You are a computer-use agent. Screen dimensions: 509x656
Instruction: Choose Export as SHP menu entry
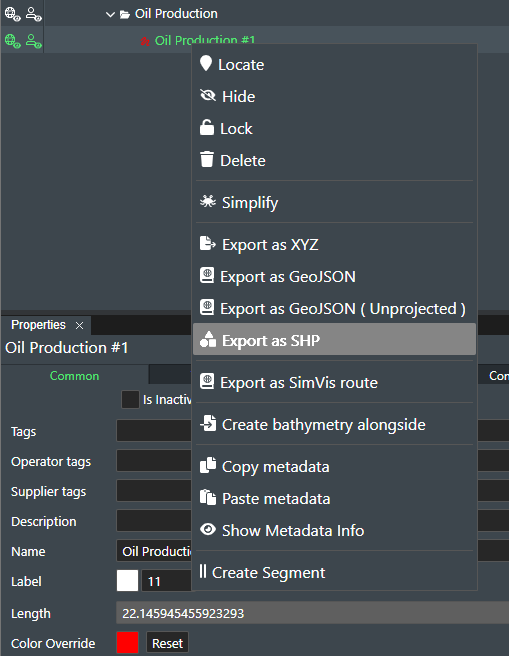click(334, 340)
